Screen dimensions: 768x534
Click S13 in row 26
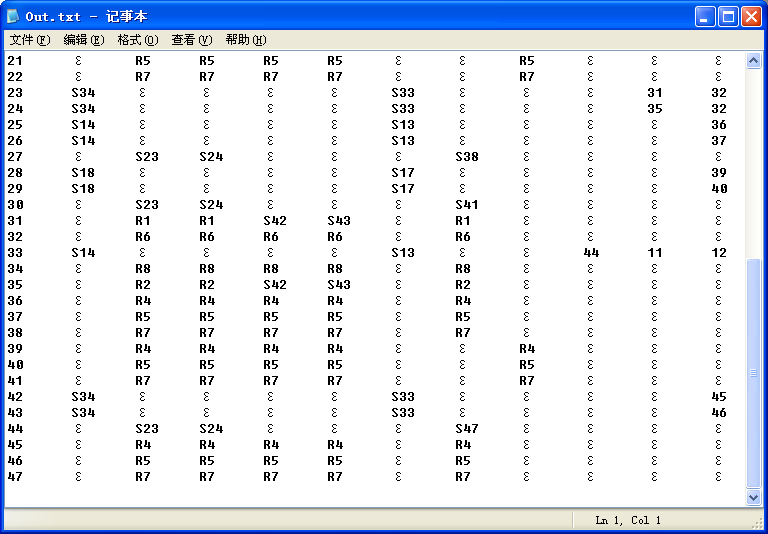click(403, 141)
